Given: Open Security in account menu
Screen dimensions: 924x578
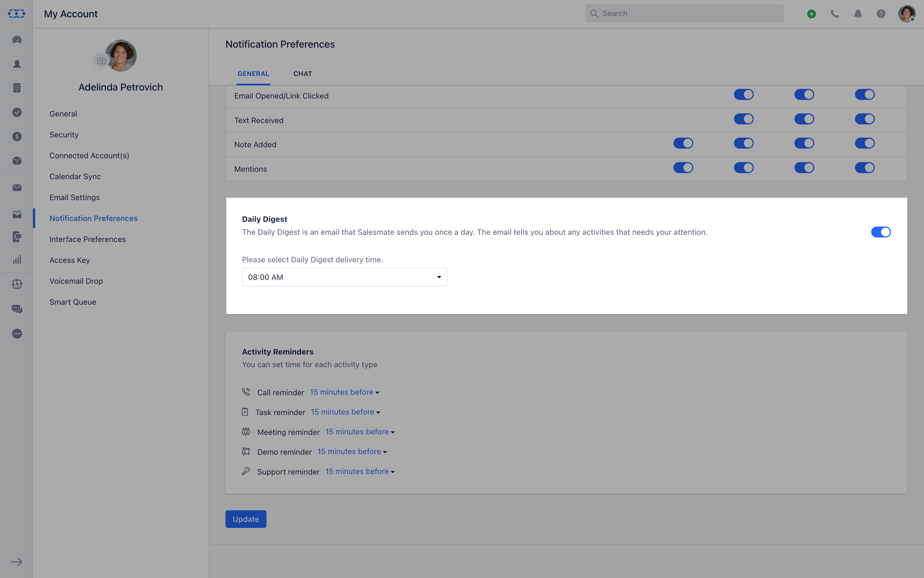Looking at the screenshot, I should 64,135.
